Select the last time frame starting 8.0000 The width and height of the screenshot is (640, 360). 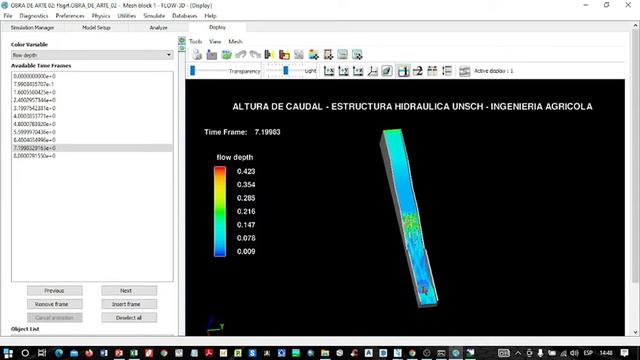coord(92,156)
